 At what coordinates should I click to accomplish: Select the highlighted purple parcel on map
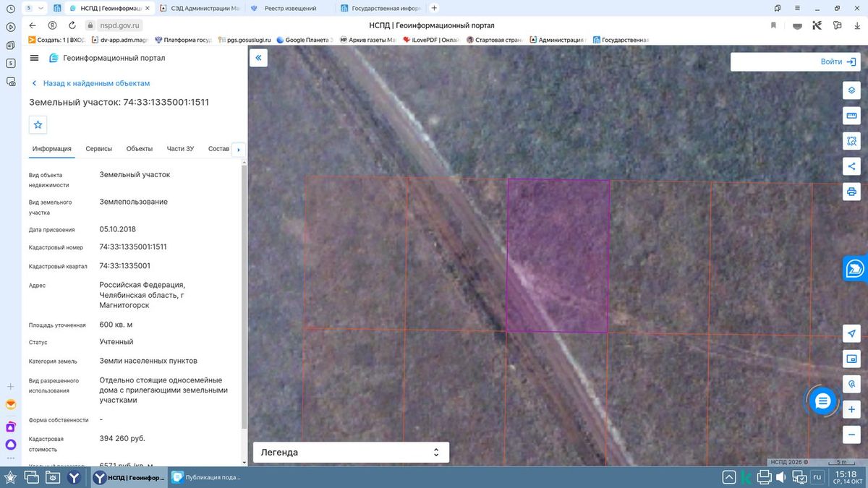[558, 255]
